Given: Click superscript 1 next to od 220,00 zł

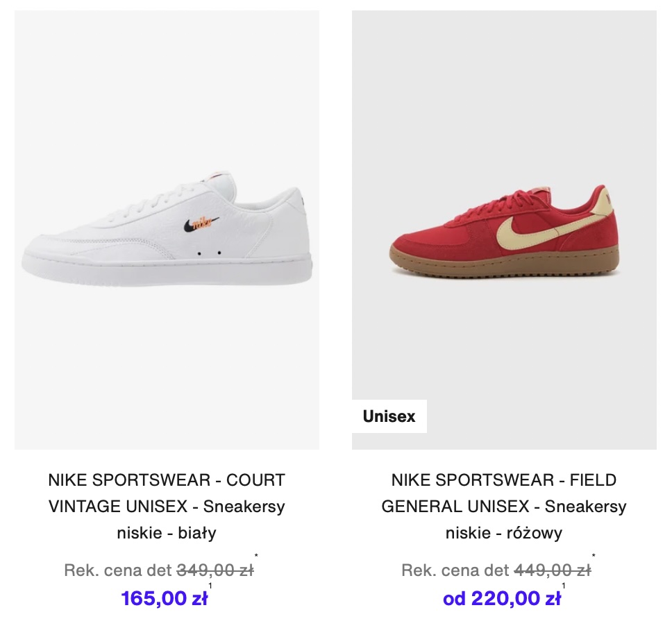Looking at the screenshot, I should click(563, 586).
